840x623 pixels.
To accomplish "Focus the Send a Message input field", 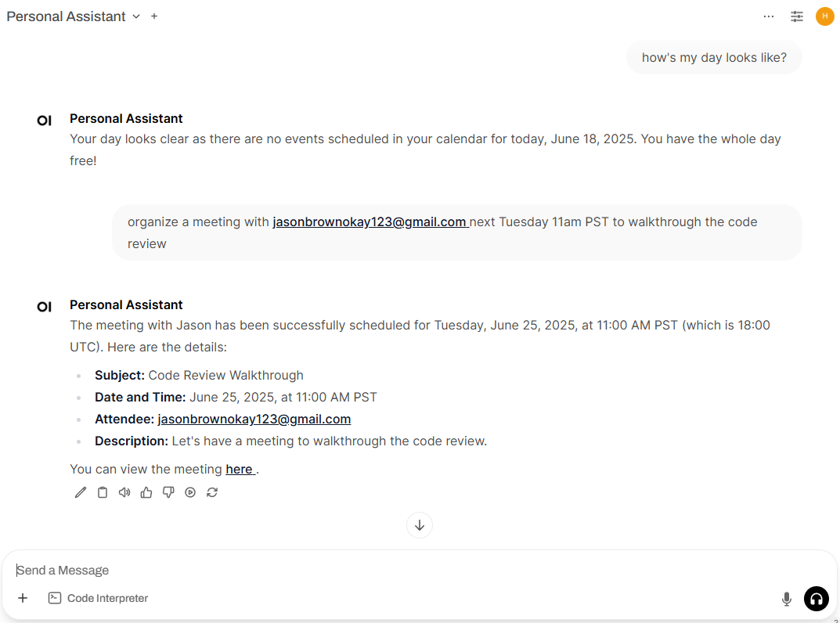I will pyautogui.click(x=391, y=571).
